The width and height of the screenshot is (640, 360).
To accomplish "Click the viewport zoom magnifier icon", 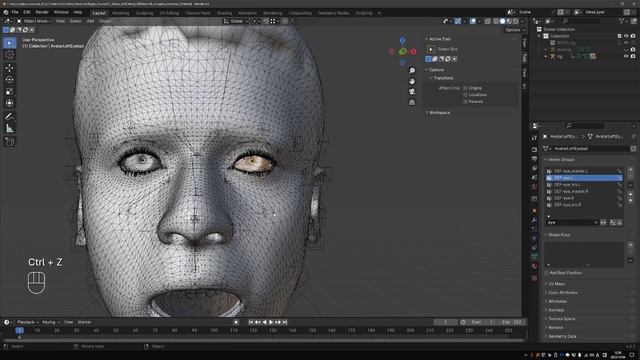I will tap(412, 71).
